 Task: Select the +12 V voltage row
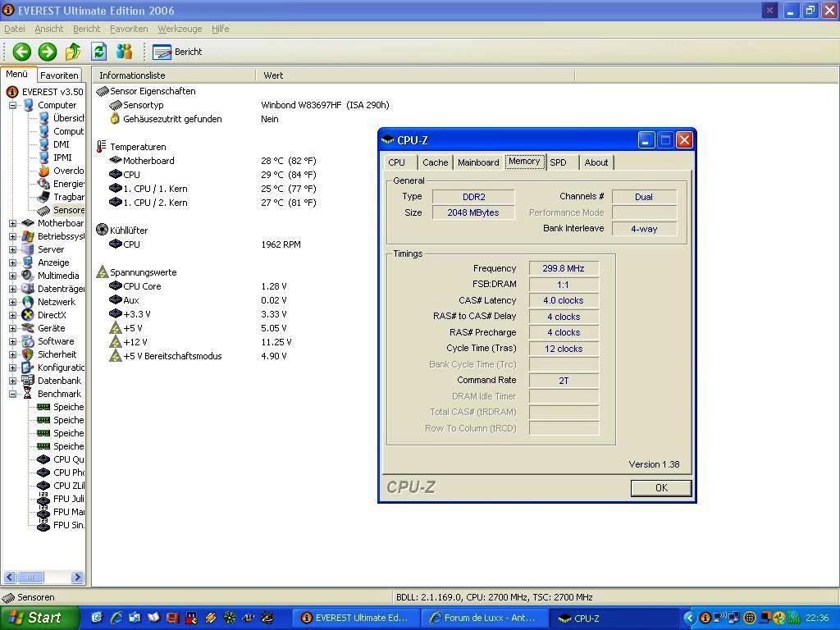point(135,342)
